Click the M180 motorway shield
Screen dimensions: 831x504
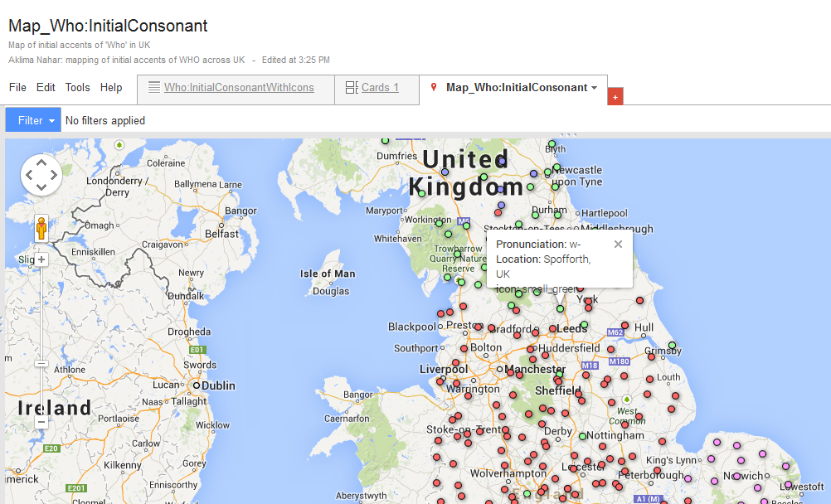[x=619, y=361]
